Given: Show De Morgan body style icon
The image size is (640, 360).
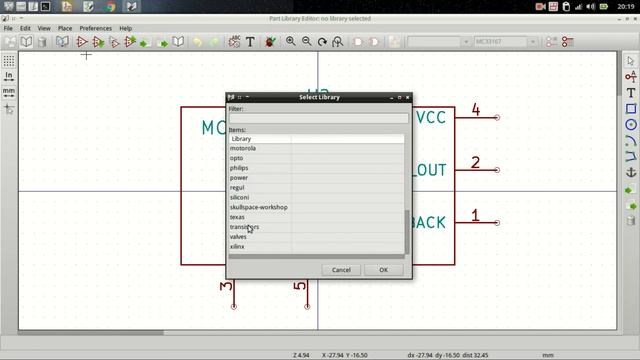Looking at the screenshot, I should coord(374,42).
